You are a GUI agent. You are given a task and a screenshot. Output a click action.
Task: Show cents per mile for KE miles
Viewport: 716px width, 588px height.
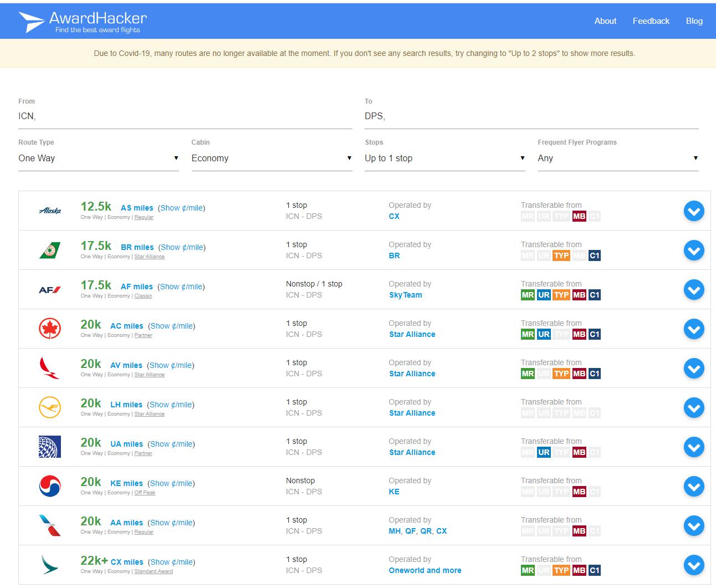[x=171, y=483]
